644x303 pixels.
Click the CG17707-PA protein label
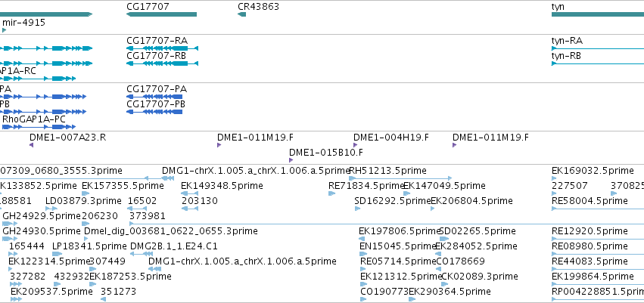point(157,89)
